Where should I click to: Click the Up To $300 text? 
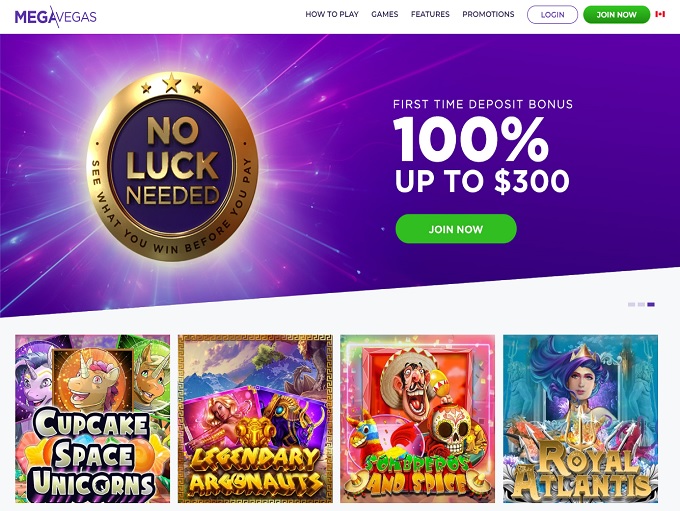482,182
